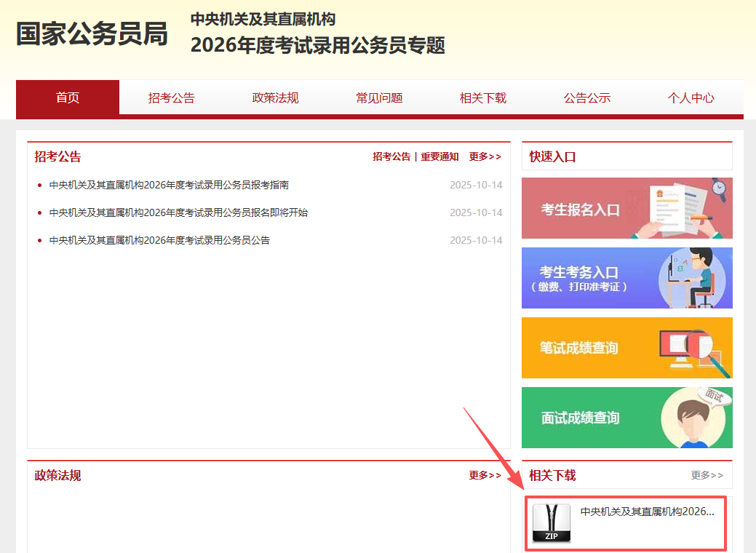Screen dimensions: 756x553
Task: Go to 公告公示 navigation tab
Action: tap(586, 98)
